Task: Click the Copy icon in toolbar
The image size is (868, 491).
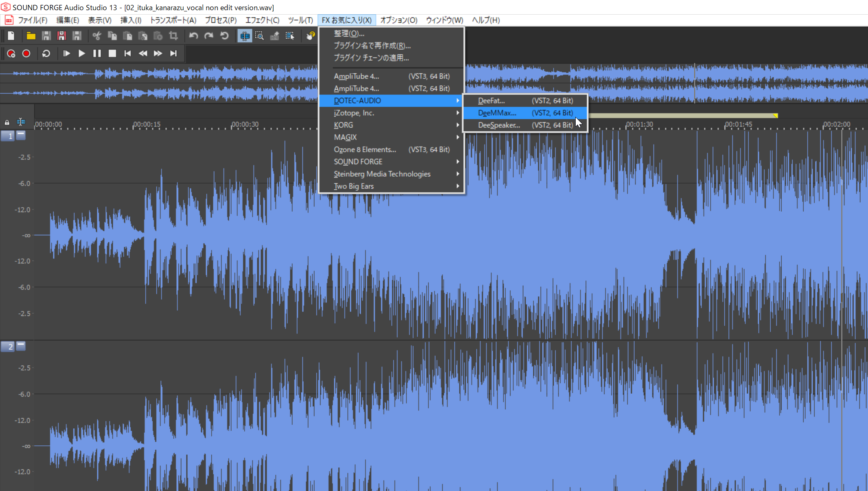Action: click(112, 36)
